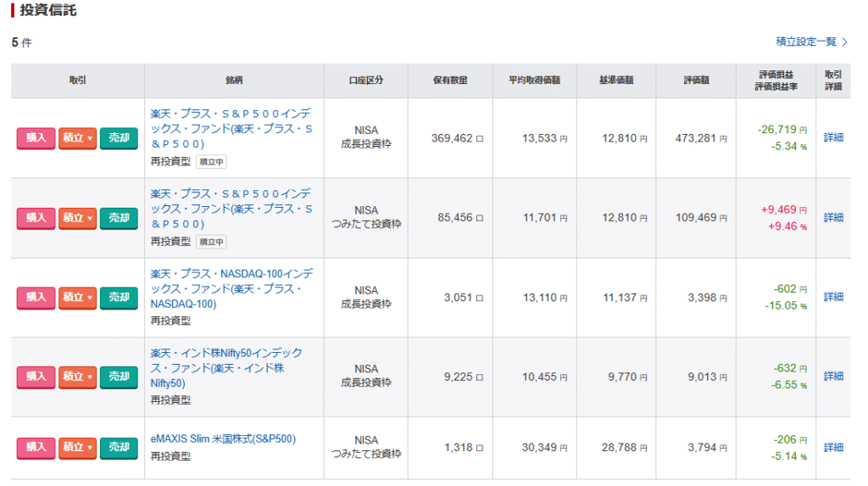Viewport: 868px width, 486px height.
Task: Click 売却 for インド株Nifty50 fund row
Action: pyautogui.click(x=119, y=377)
